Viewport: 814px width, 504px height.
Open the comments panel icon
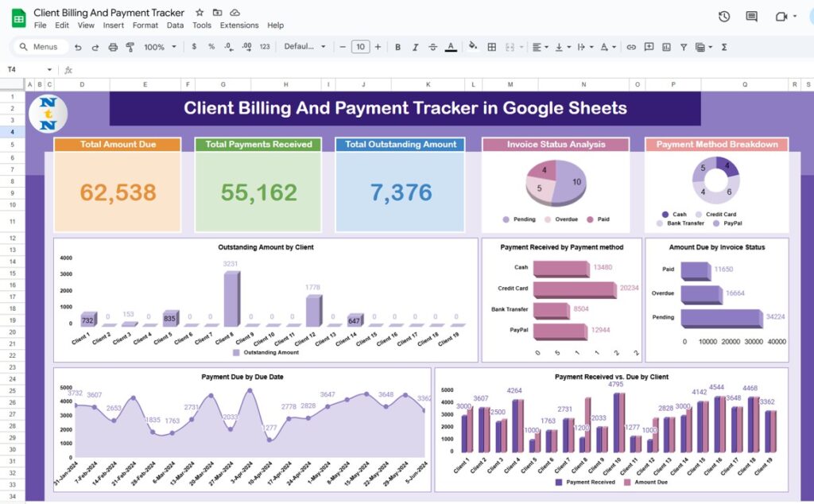pyautogui.click(x=751, y=17)
